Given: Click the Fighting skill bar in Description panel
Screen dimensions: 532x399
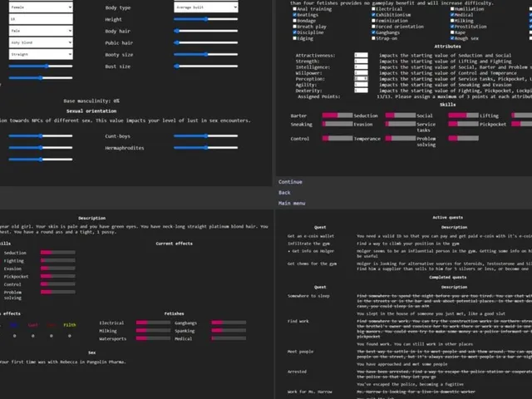Looking at the screenshot, I should pos(58,260).
